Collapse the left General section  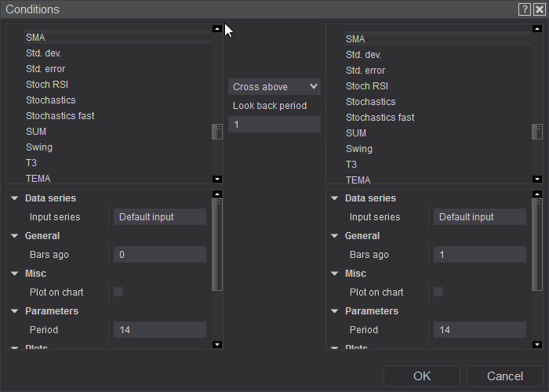[15, 236]
